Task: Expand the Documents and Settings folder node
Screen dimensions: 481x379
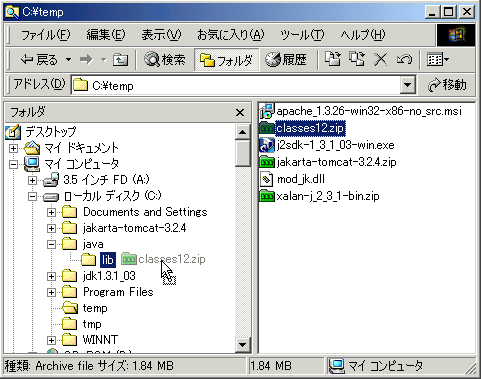Action: [51, 212]
